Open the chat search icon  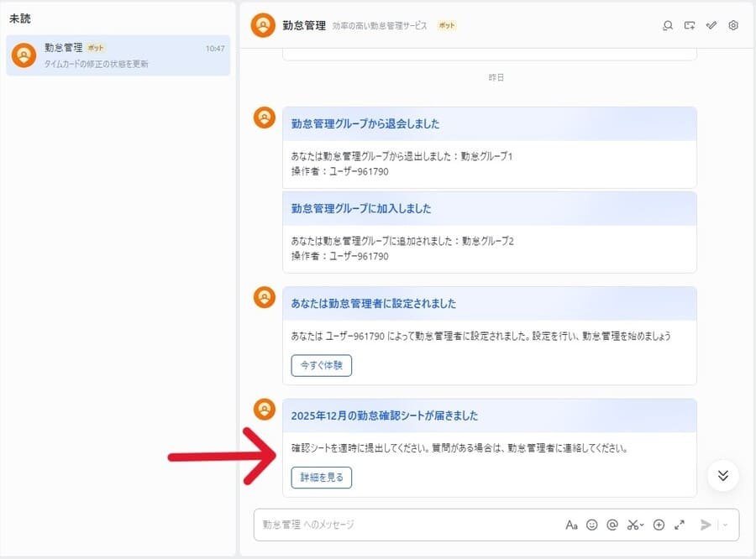668,25
